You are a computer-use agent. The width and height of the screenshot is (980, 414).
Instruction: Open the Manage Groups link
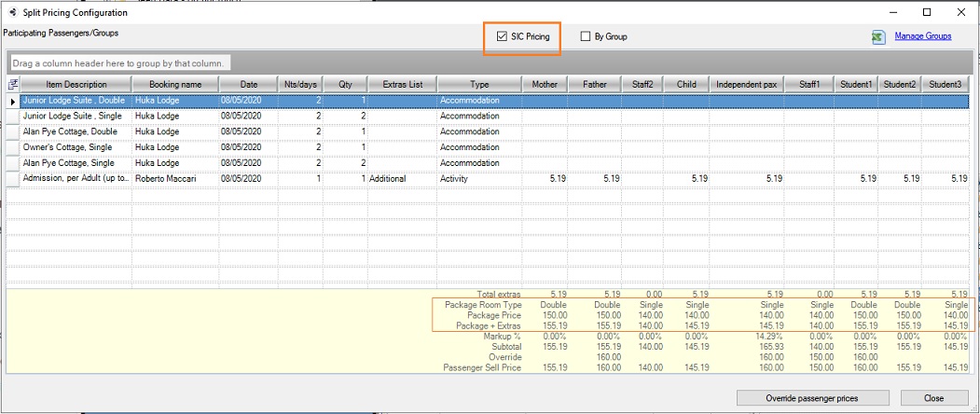tap(922, 36)
